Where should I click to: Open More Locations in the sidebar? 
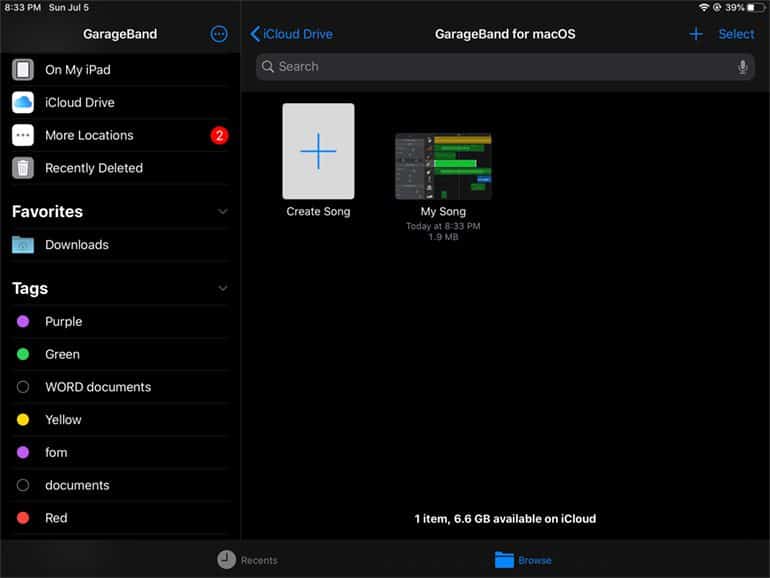pyautogui.click(x=120, y=135)
